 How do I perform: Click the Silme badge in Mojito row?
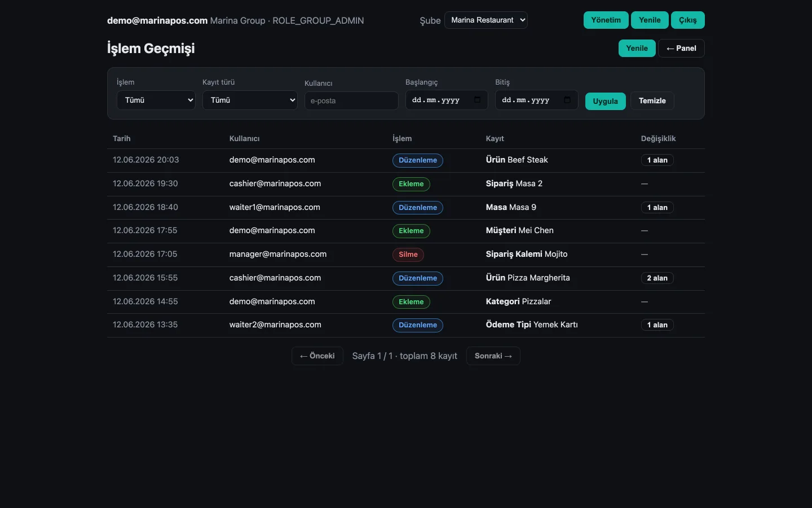[408, 255]
